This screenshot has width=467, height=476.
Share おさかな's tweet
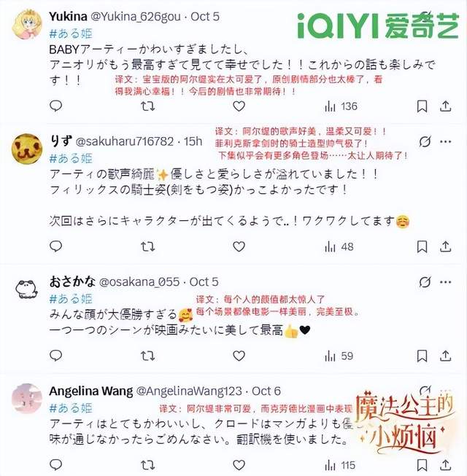coord(445,356)
